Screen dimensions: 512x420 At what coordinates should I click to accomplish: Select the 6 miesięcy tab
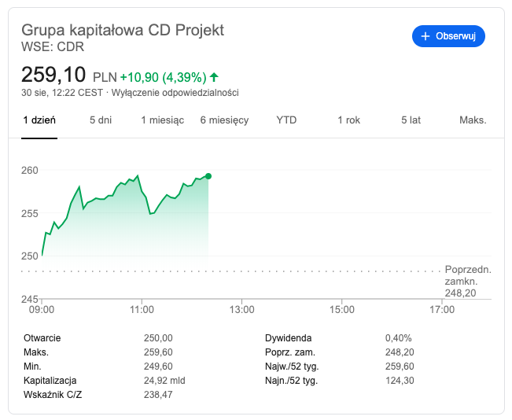coord(224,120)
